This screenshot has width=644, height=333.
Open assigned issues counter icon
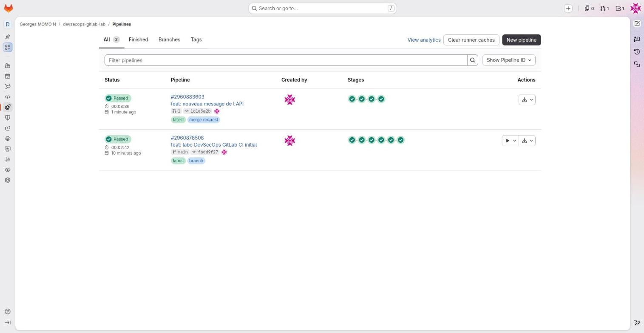(x=589, y=8)
